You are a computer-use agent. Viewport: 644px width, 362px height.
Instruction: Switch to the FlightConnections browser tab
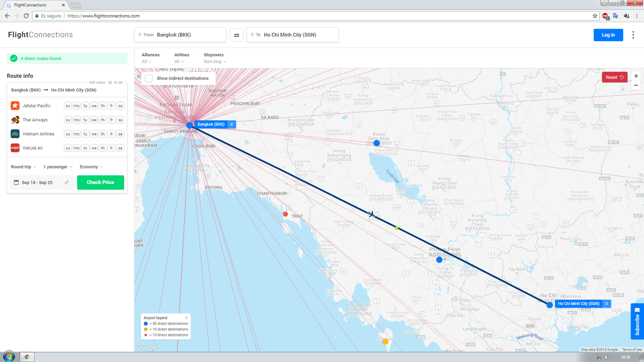(34, 5)
